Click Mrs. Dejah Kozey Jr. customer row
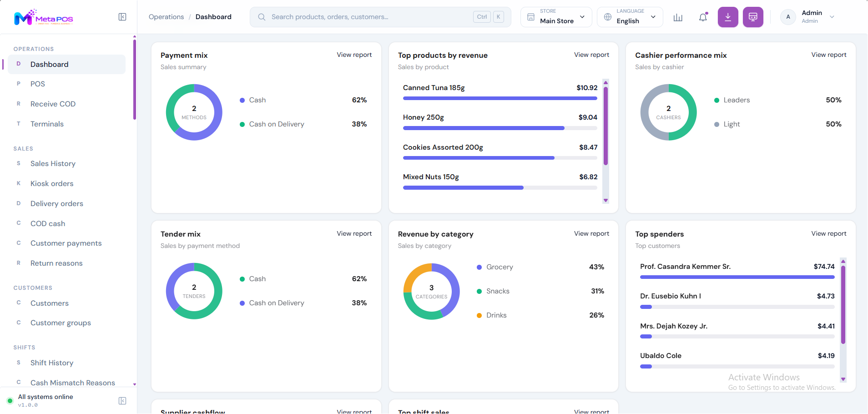Image resolution: width=868 pixels, height=414 pixels. click(737, 331)
